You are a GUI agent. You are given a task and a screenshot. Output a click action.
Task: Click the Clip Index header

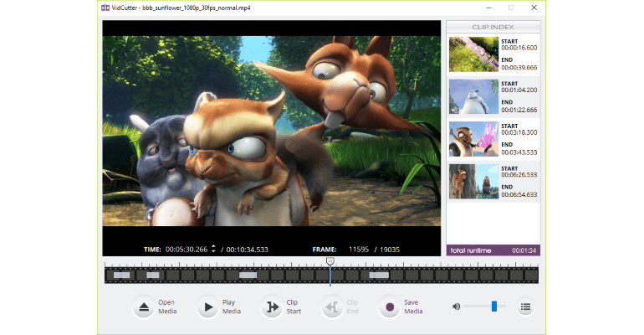click(x=493, y=26)
